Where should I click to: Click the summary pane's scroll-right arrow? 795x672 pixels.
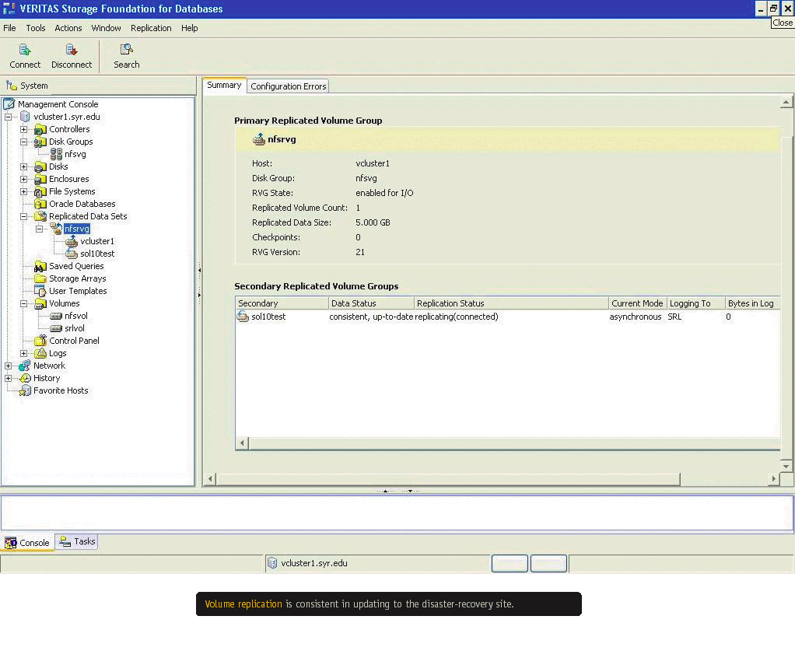pyautogui.click(x=773, y=479)
